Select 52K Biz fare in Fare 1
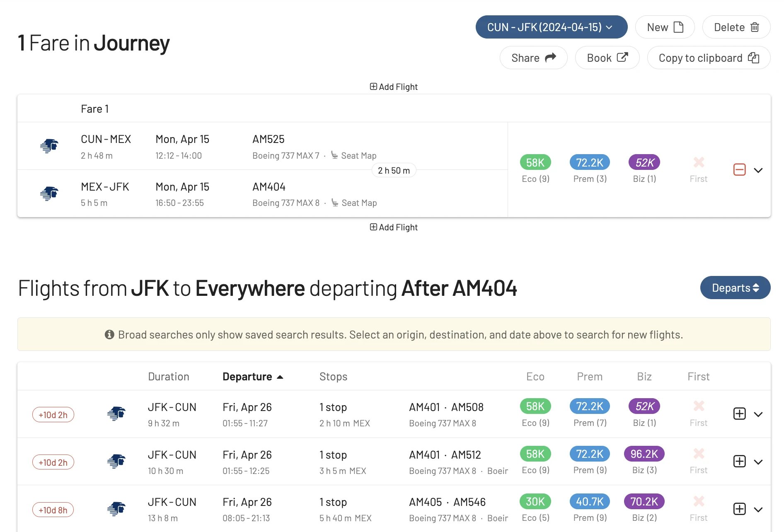Screen dimensions: 784x532 pyautogui.click(x=644, y=162)
